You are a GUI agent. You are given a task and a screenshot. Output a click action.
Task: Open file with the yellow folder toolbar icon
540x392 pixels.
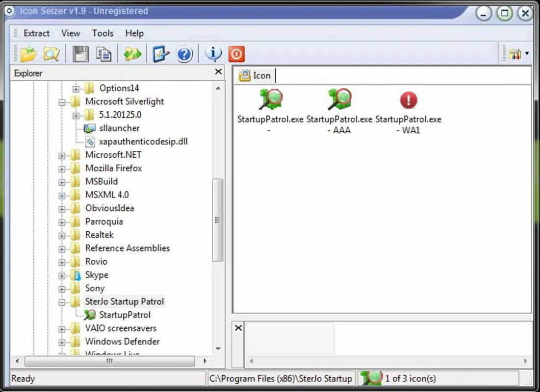[28, 54]
